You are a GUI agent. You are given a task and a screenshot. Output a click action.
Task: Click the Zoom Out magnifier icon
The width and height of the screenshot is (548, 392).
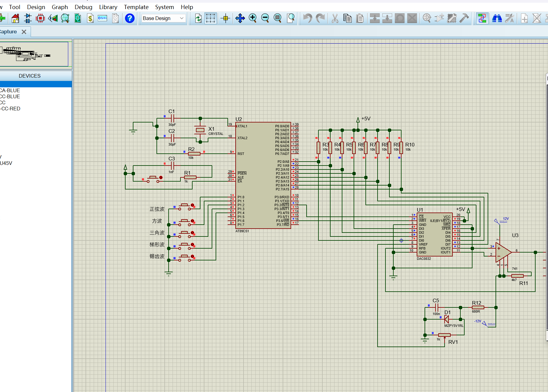coord(265,18)
